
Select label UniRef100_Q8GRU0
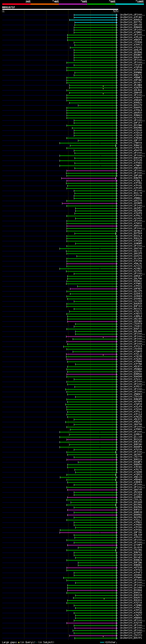click(131, 112)
